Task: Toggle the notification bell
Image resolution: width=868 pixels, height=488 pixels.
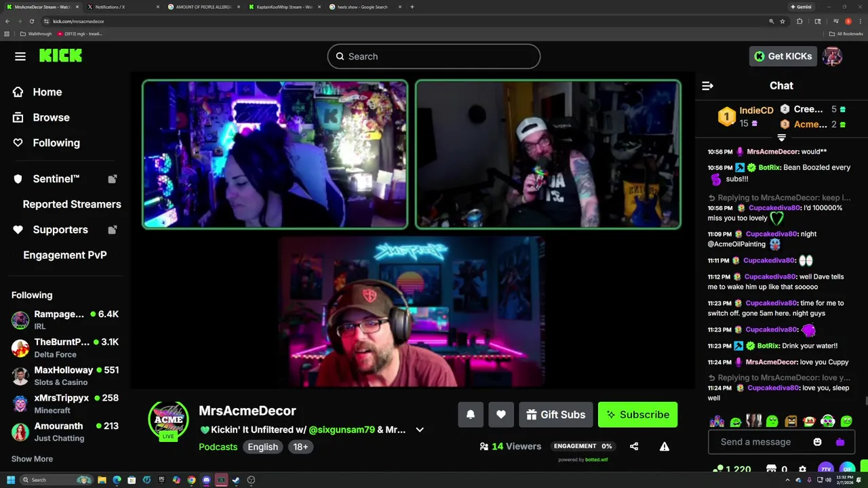Action: [x=471, y=415]
